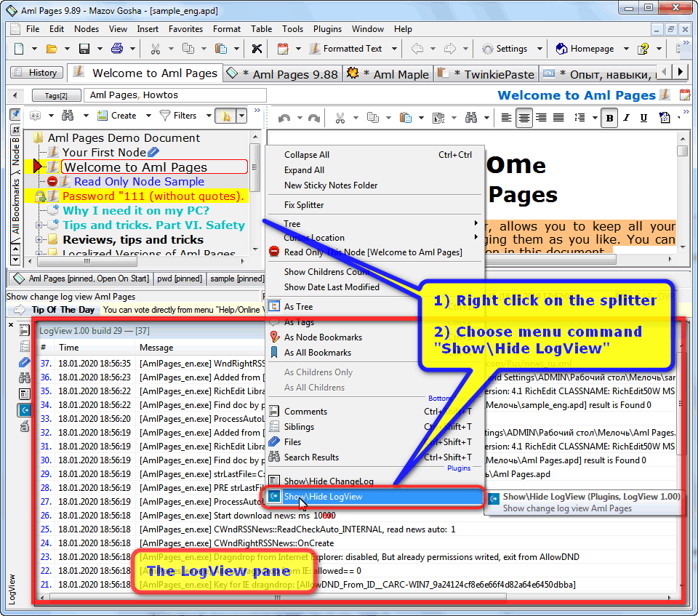Choose Collapse All in context menu
698x616 pixels.
(374, 155)
